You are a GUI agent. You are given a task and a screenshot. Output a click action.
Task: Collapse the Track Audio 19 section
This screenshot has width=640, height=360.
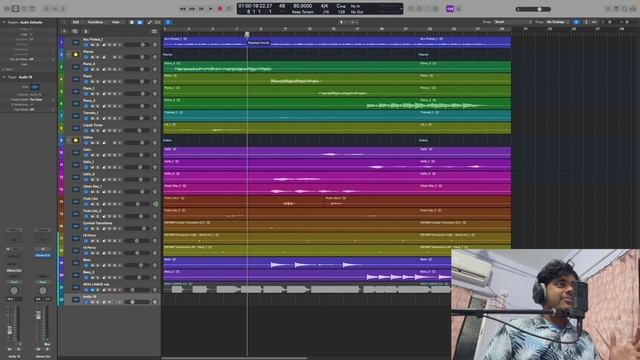(x=4, y=77)
